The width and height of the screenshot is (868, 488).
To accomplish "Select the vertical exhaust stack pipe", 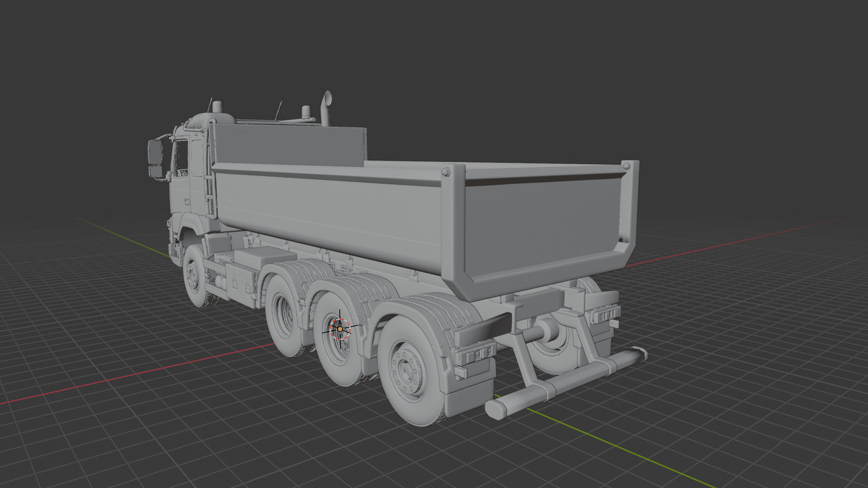I will click(326, 108).
